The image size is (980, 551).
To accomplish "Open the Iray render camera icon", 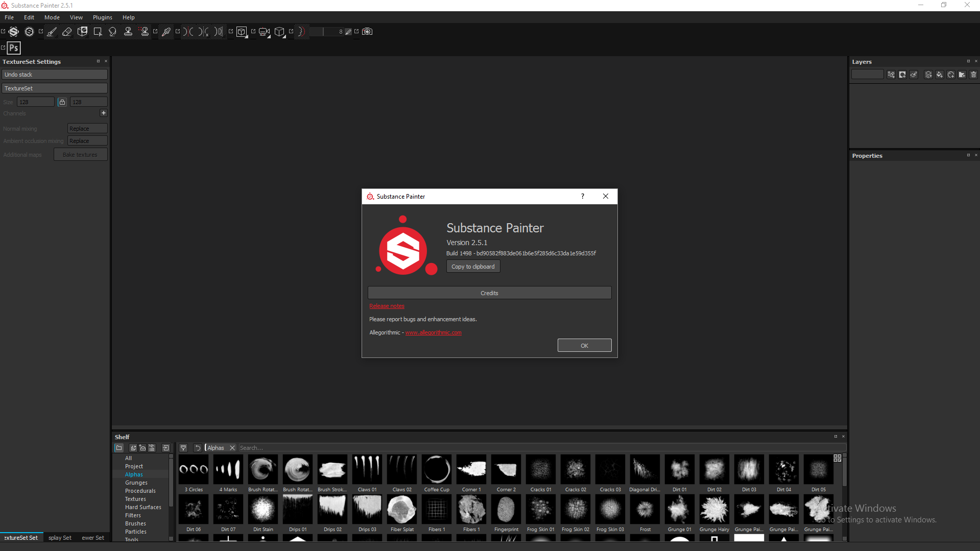I will 367,32.
